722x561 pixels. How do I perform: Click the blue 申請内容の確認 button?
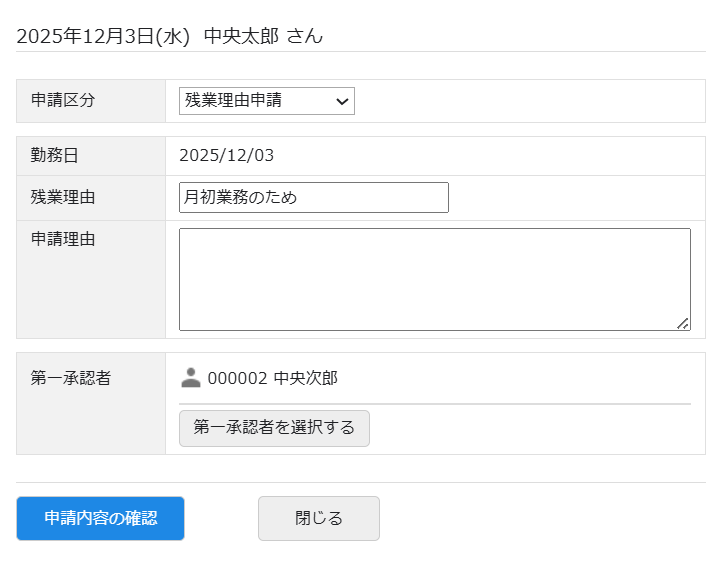(x=100, y=518)
